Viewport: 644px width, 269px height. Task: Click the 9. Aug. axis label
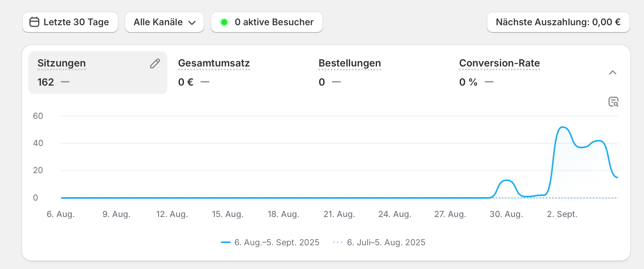coord(117,214)
